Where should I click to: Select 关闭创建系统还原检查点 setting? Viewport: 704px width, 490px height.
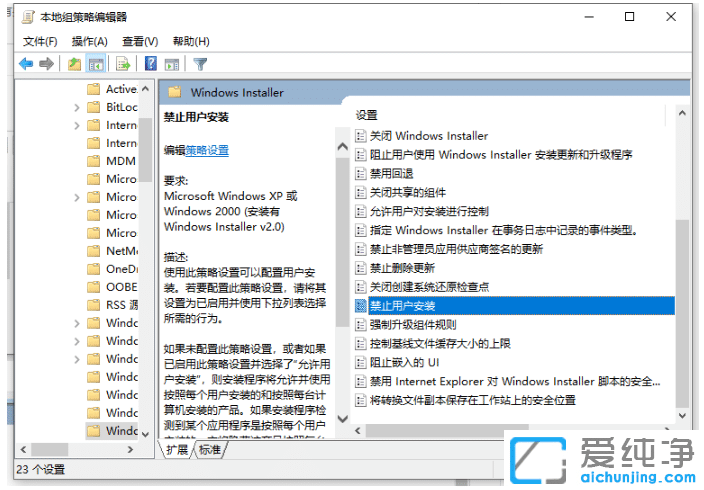tap(429, 287)
